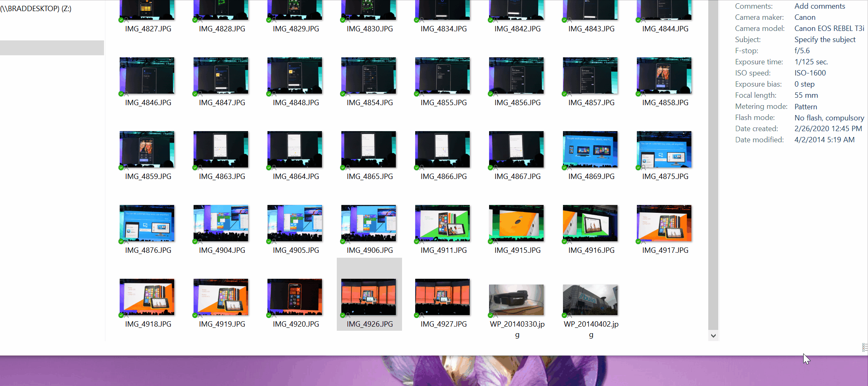The height and width of the screenshot is (386, 868).
Task: Select the IMG_4863.JPG thumbnail
Action: (221, 149)
